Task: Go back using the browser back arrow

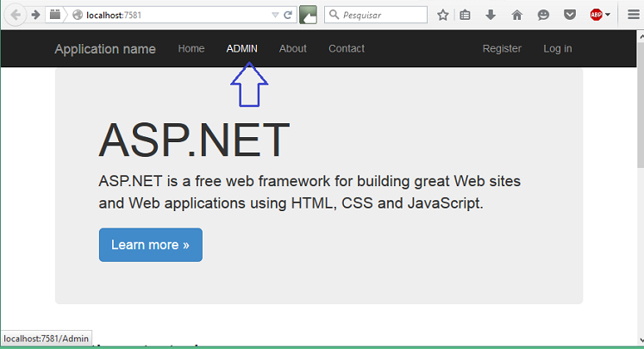Action: (x=16, y=16)
